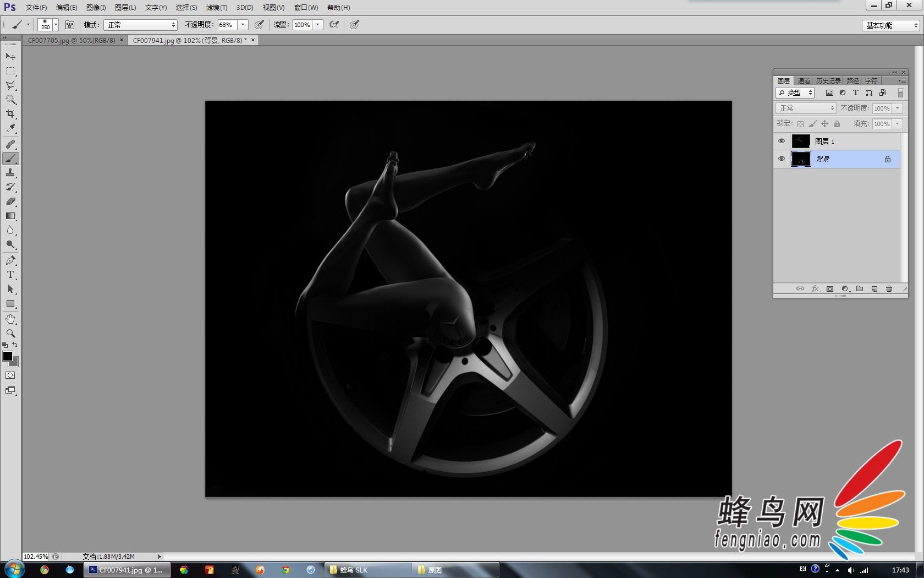Select the Dodge tool

pyautogui.click(x=10, y=244)
